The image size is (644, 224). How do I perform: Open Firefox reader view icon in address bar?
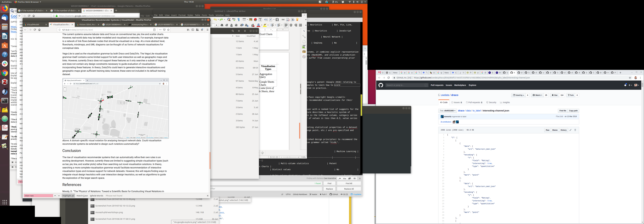pyautogui.click(x=154, y=30)
